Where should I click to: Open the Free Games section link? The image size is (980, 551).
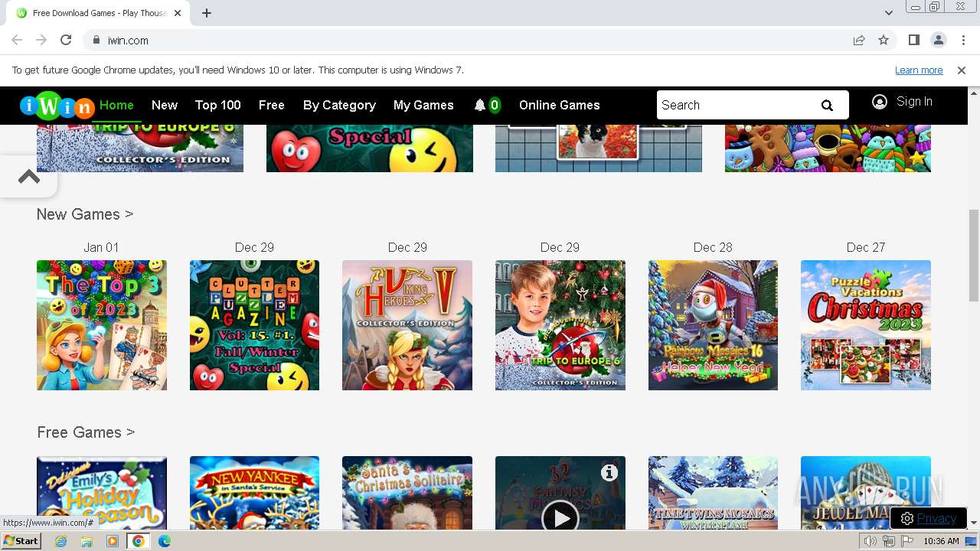click(86, 432)
